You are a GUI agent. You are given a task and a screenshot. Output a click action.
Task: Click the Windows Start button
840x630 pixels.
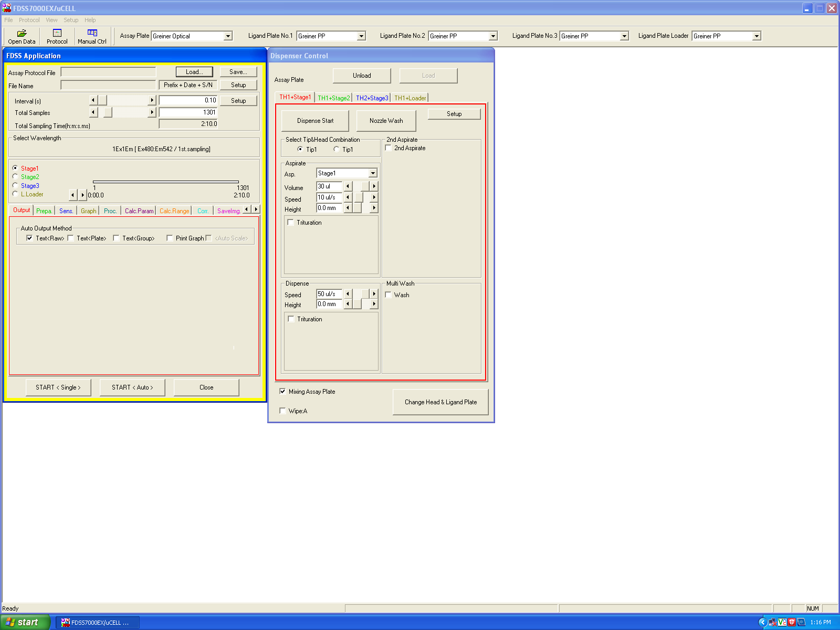coord(25,622)
